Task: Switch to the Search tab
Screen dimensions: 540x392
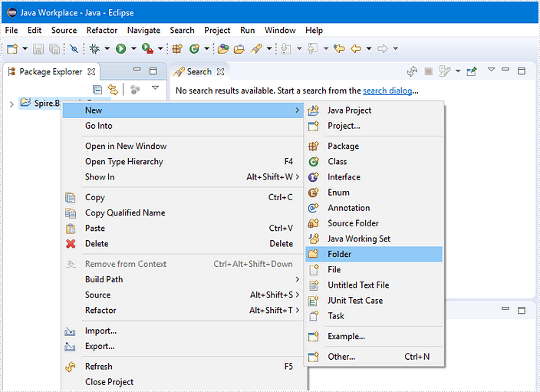Action: tap(199, 71)
